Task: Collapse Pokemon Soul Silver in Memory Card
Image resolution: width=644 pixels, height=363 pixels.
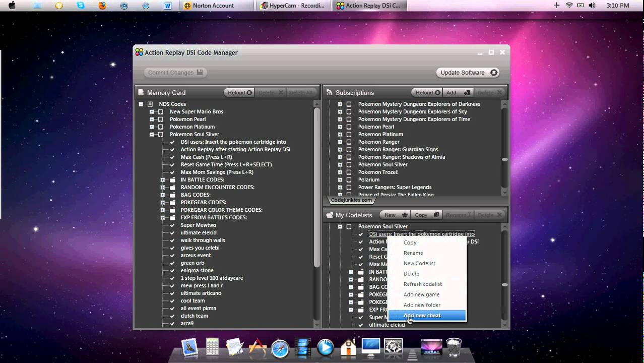Action: tap(152, 135)
